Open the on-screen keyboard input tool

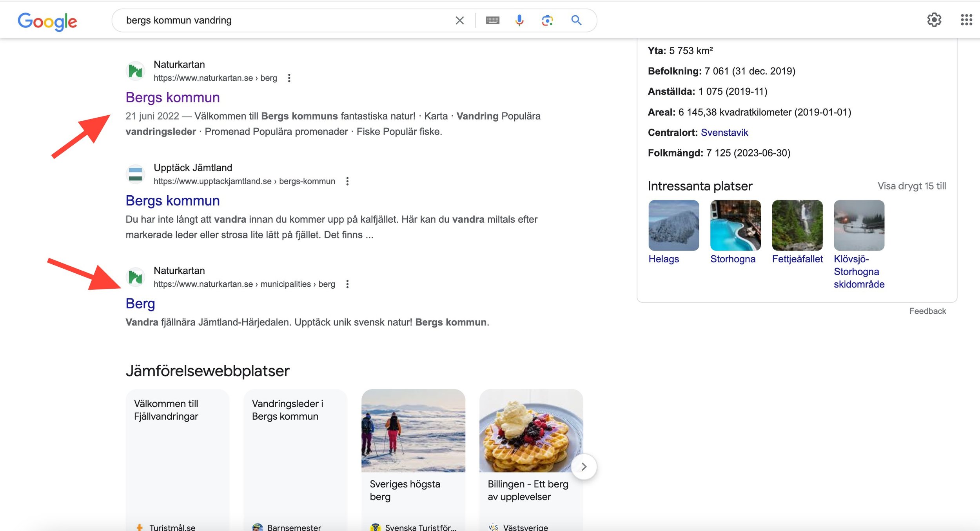click(x=492, y=20)
